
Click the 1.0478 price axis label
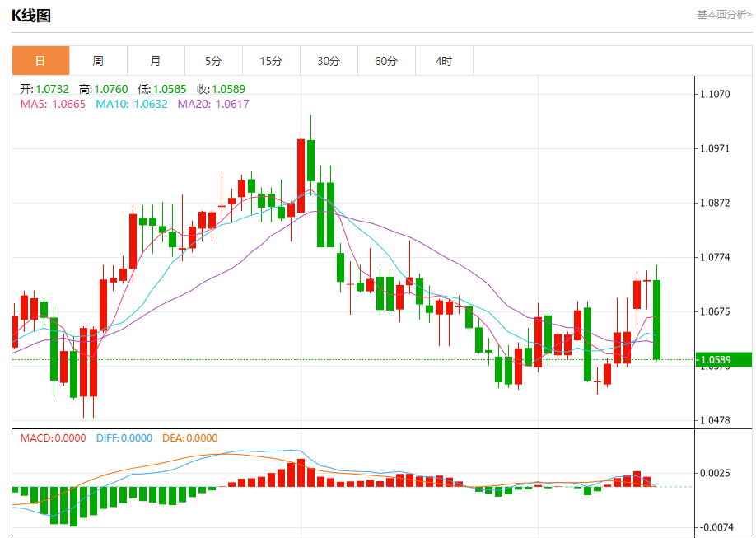[x=715, y=420]
